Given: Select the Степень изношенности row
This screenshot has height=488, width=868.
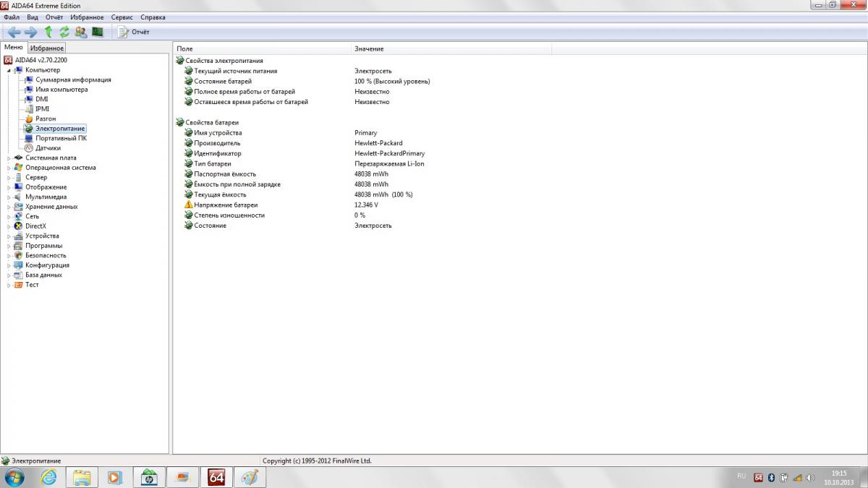Looking at the screenshot, I should pyautogui.click(x=229, y=215).
